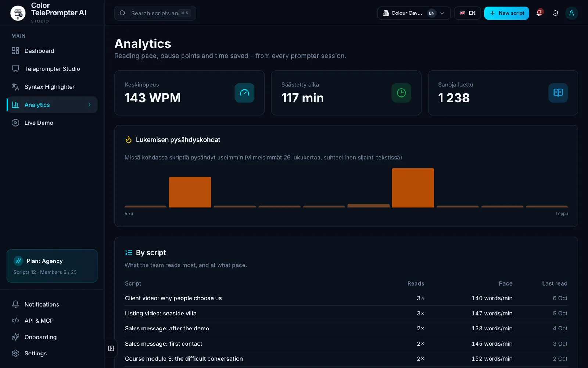Image resolution: width=588 pixels, height=368 pixels.
Task: Click the '143 WPM' value
Action: click(153, 98)
